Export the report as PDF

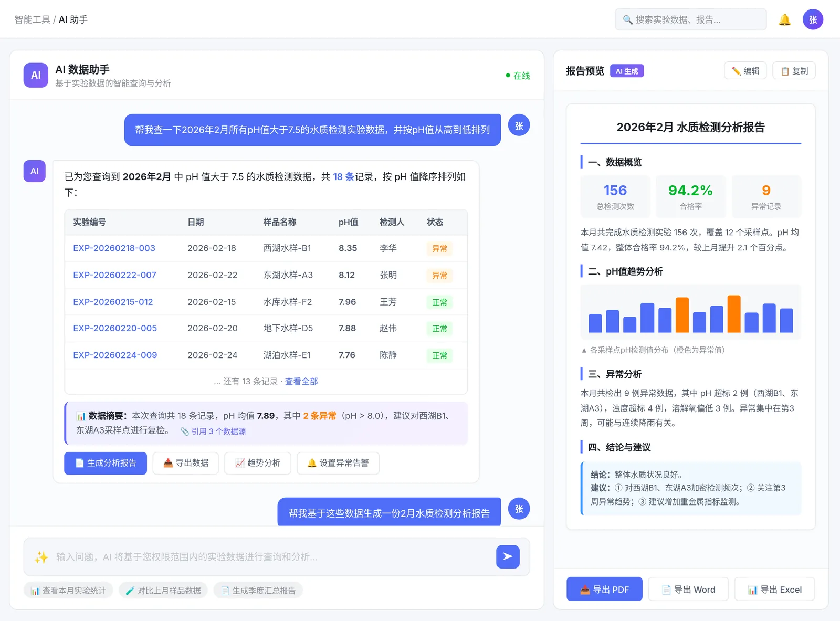[x=604, y=589]
